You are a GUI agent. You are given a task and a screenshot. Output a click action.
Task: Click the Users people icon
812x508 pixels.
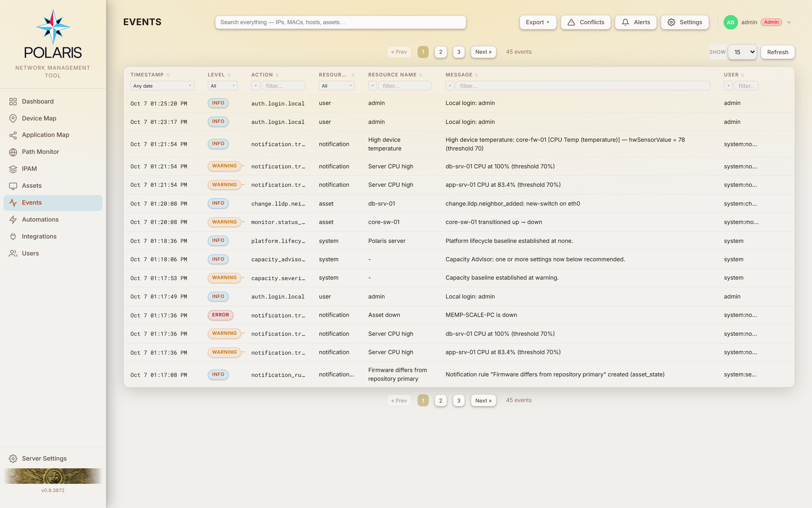[x=13, y=253]
